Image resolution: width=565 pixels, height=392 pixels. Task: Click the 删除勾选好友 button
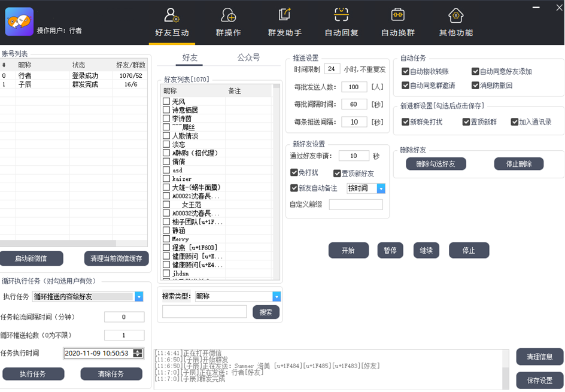point(436,164)
